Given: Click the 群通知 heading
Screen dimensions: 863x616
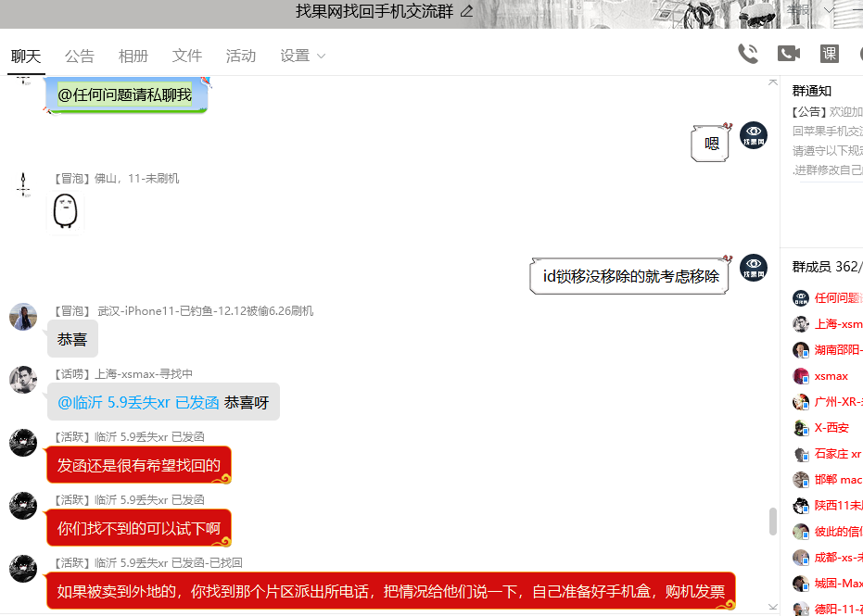Looking at the screenshot, I should tap(811, 91).
